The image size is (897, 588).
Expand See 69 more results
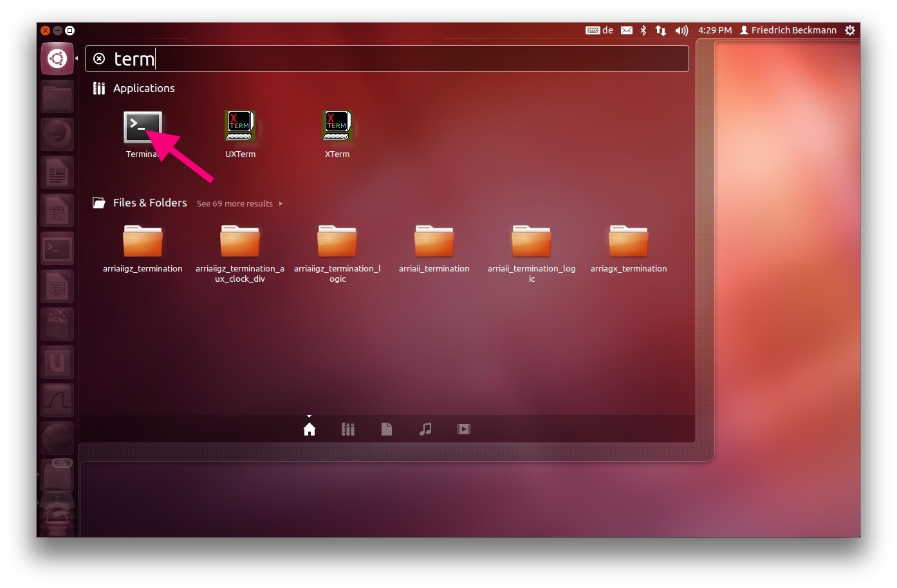point(239,204)
